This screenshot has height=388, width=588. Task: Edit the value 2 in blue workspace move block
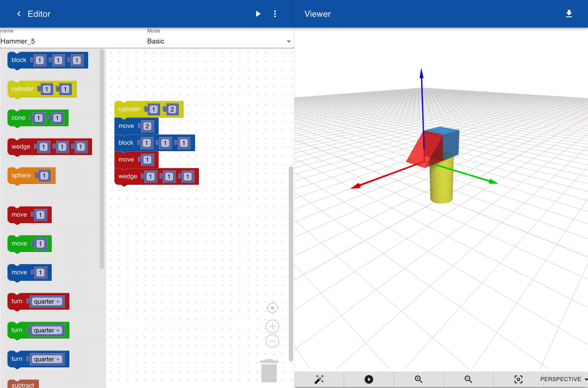click(147, 126)
